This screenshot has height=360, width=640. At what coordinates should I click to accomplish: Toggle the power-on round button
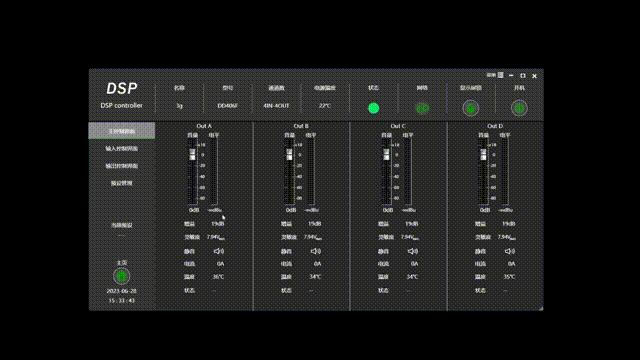519,108
